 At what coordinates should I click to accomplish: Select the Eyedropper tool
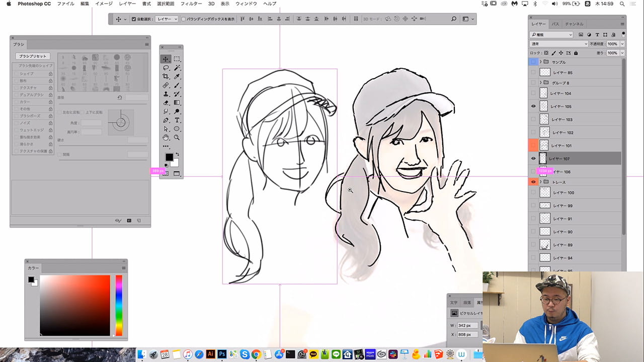click(177, 76)
